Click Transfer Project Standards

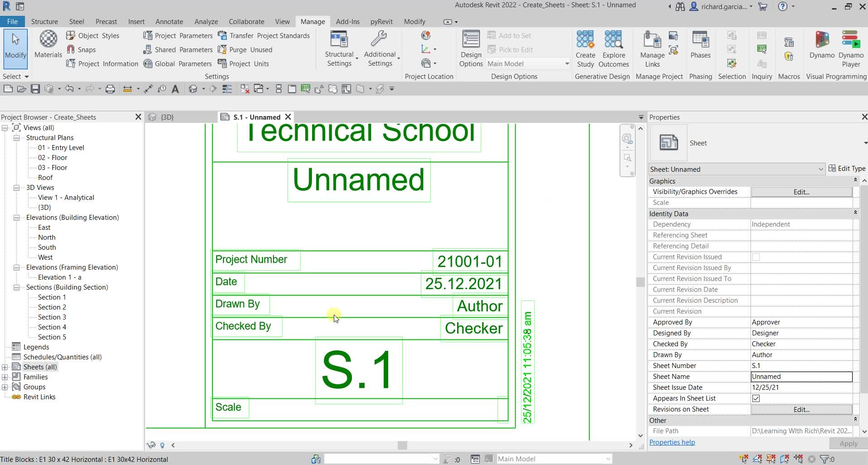click(x=264, y=35)
